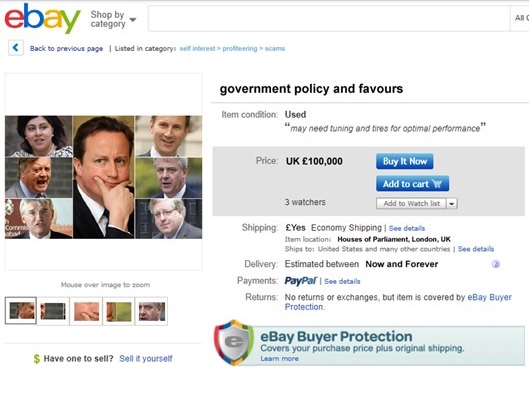Image resolution: width=529 pixels, height=407 pixels.
Task: Click the green dollar sign icon
Action: click(x=36, y=359)
